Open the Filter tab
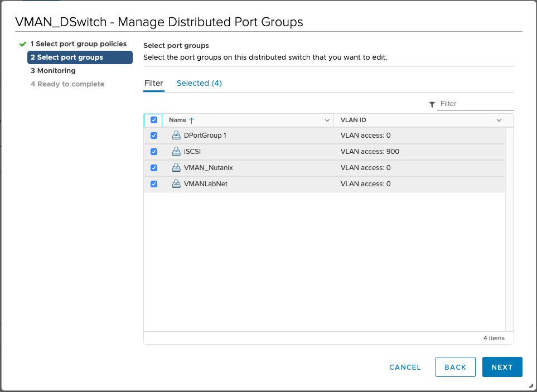The width and height of the screenshot is (537, 392). [154, 83]
